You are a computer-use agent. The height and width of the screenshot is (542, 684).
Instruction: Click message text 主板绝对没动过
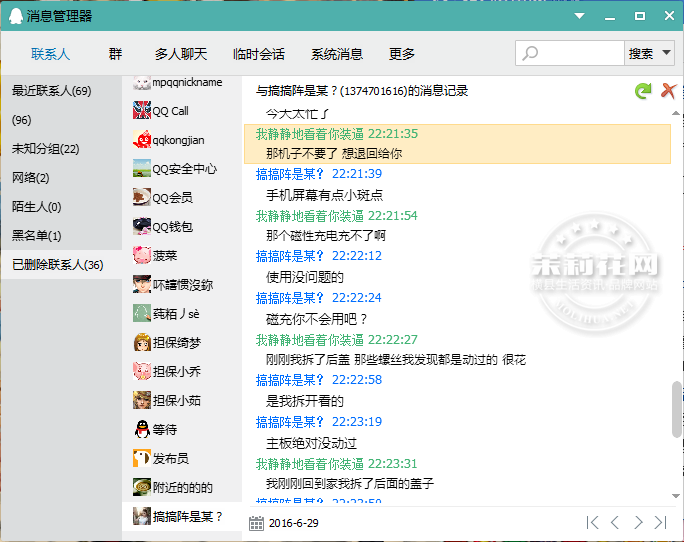pos(311,443)
